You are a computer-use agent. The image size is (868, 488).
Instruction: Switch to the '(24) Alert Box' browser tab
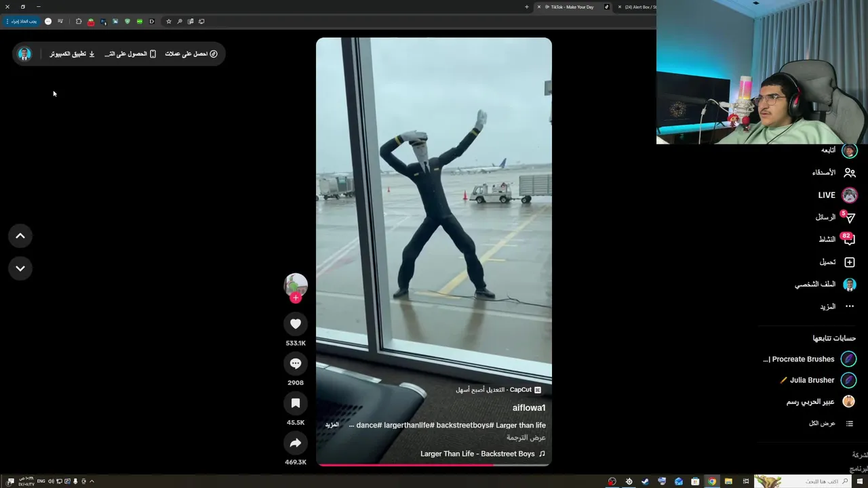pos(637,7)
